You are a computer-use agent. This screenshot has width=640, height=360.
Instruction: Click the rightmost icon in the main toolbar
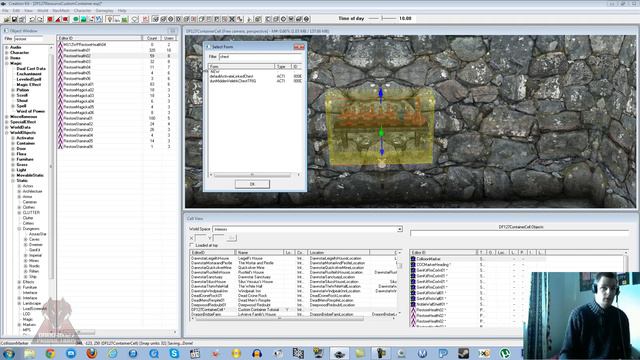(307, 19)
